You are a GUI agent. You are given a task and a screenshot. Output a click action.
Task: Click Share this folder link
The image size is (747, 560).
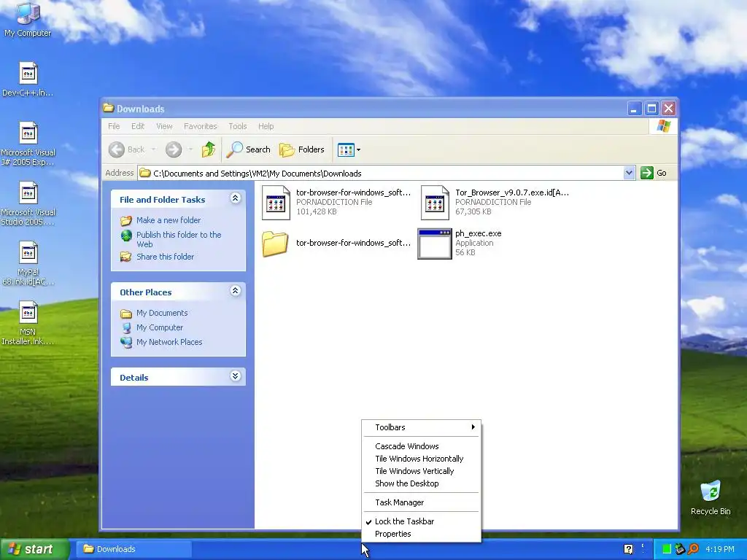166,257
